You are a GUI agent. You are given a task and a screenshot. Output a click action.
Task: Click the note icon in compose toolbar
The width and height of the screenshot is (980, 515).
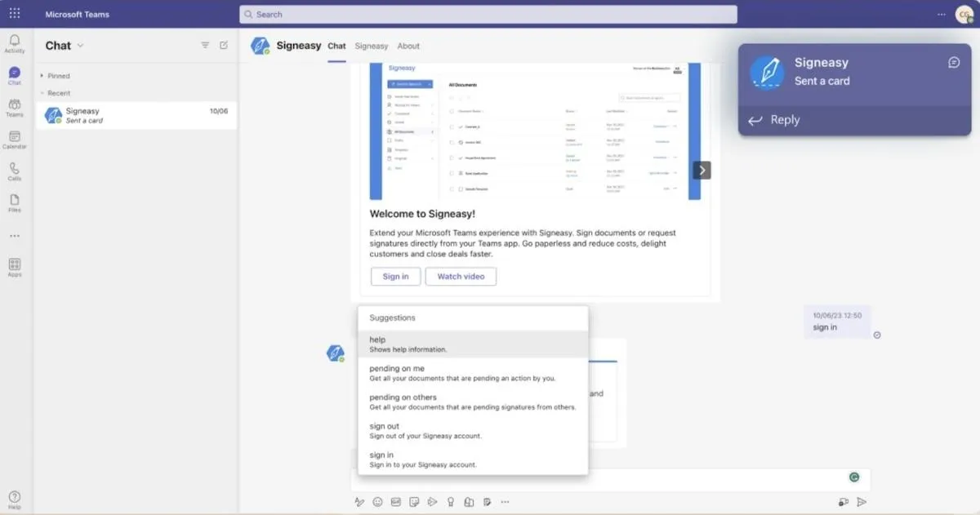[487, 502]
